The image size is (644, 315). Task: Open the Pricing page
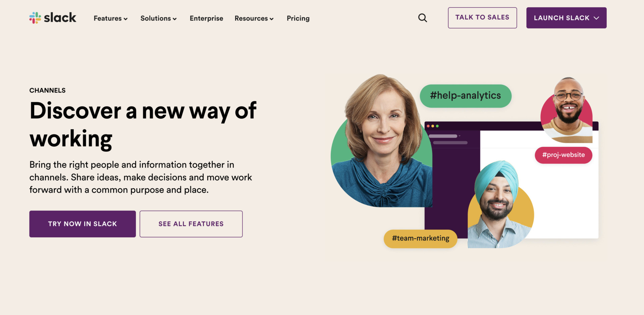click(x=298, y=18)
